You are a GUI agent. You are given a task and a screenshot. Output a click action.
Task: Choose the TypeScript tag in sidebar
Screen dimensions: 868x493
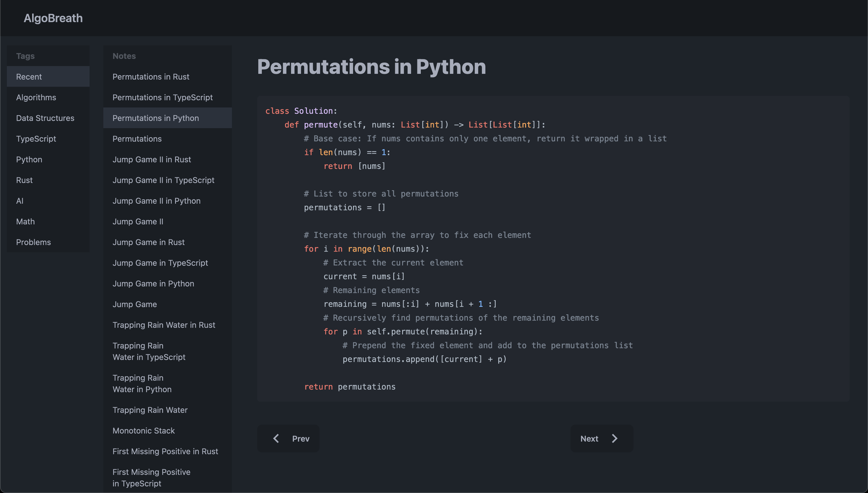pyautogui.click(x=36, y=138)
